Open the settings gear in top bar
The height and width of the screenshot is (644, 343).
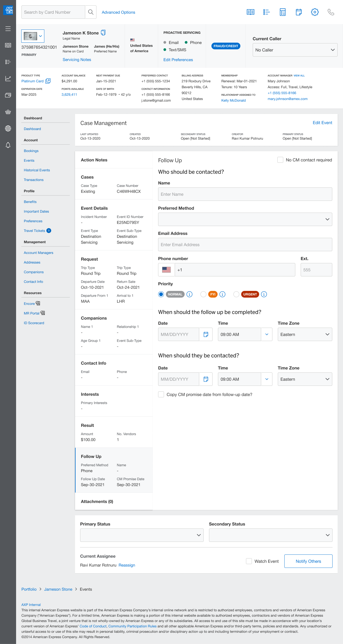click(315, 12)
